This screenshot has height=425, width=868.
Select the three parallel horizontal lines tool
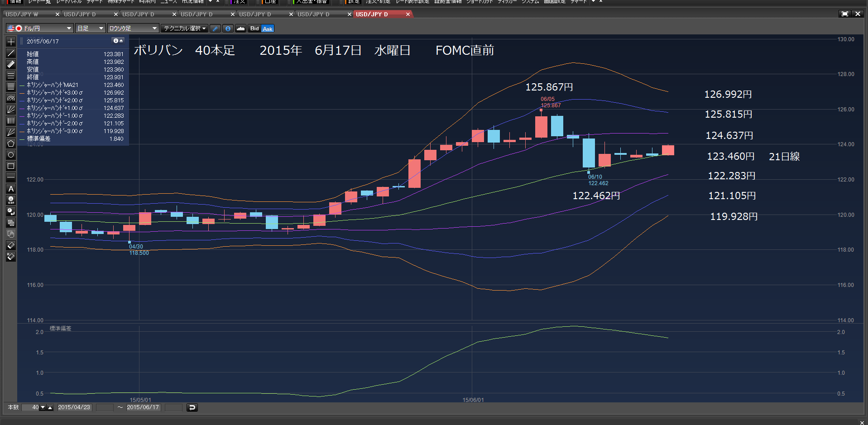point(11,76)
